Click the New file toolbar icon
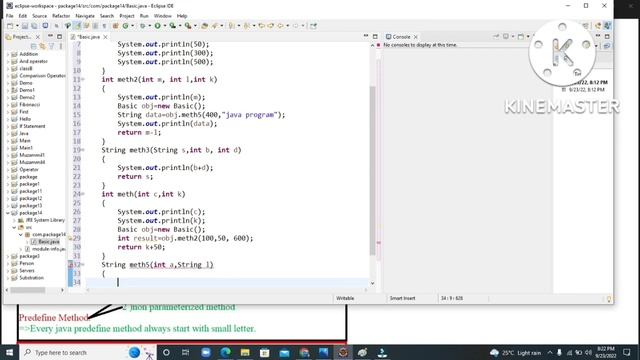 [10, 26]
